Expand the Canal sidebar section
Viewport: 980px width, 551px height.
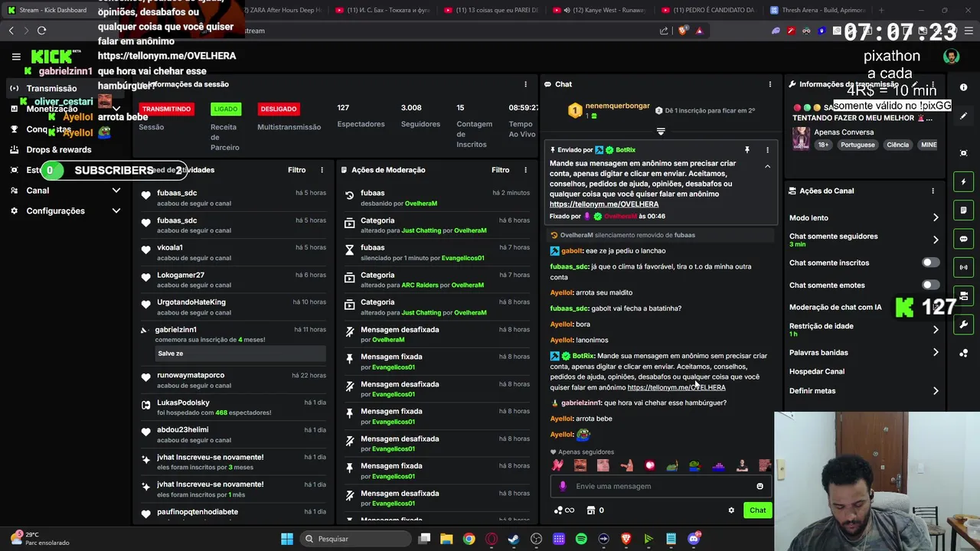tap(116, 191)
